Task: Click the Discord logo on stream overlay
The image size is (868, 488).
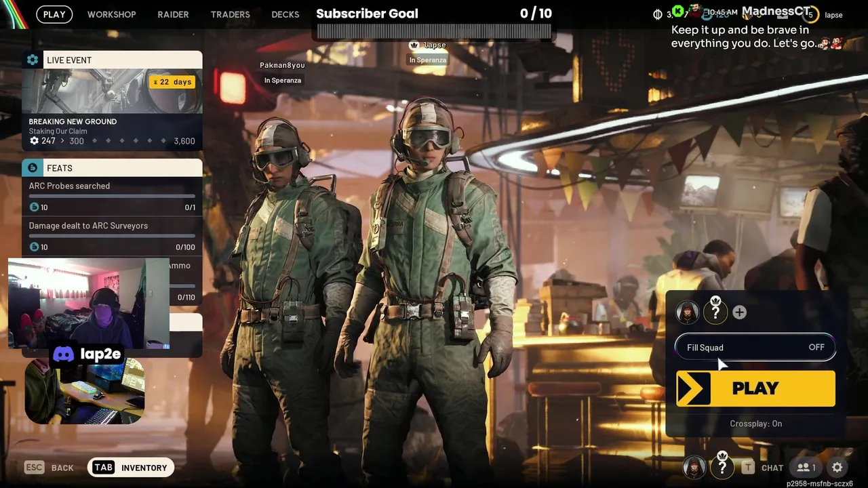Action: coord(63,353)
